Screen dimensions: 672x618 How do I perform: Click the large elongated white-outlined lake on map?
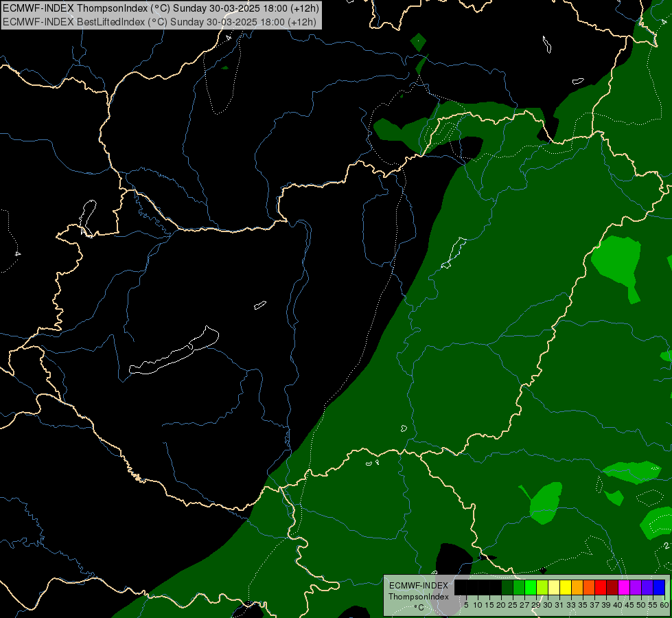pos(174,351)
